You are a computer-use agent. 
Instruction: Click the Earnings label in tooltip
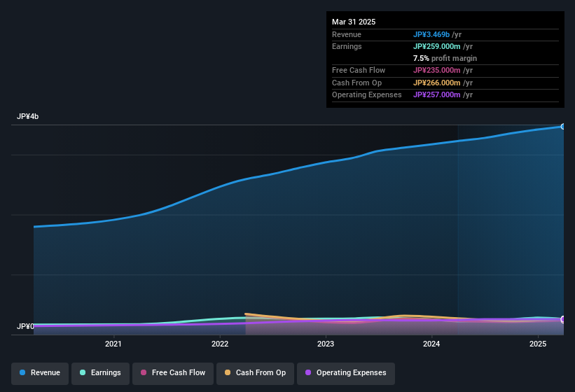(x=347, y=46)
